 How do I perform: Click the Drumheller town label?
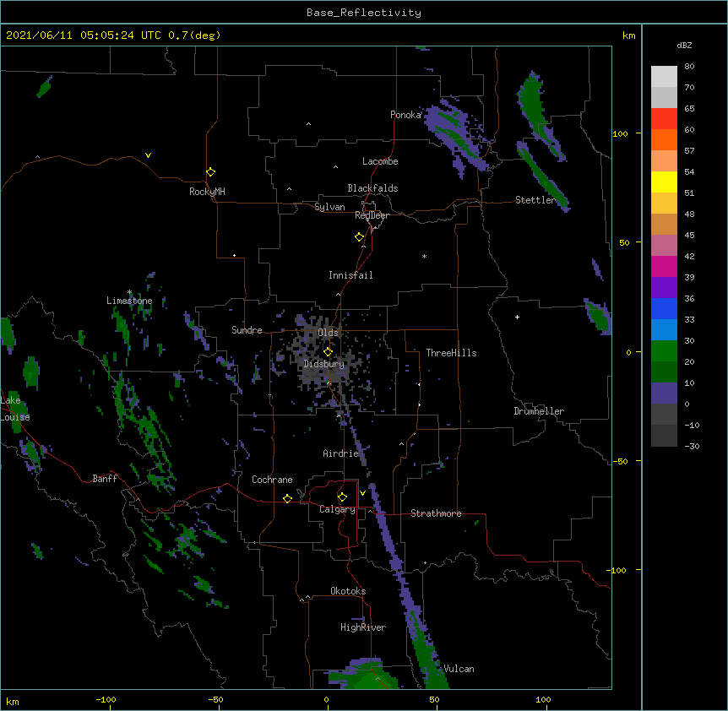tap(539, 411)
